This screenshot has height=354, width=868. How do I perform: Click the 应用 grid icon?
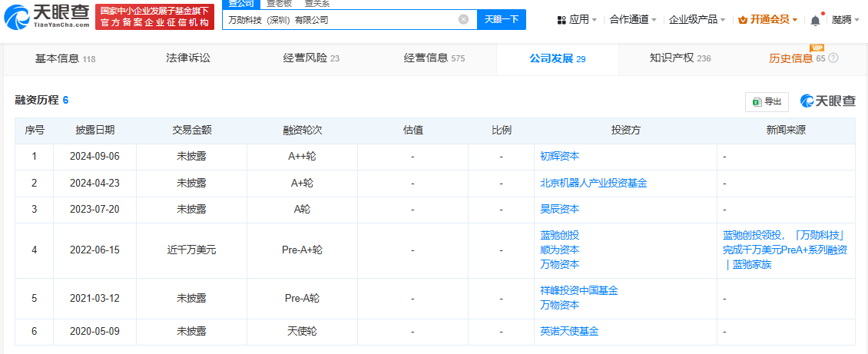[562, 21]
